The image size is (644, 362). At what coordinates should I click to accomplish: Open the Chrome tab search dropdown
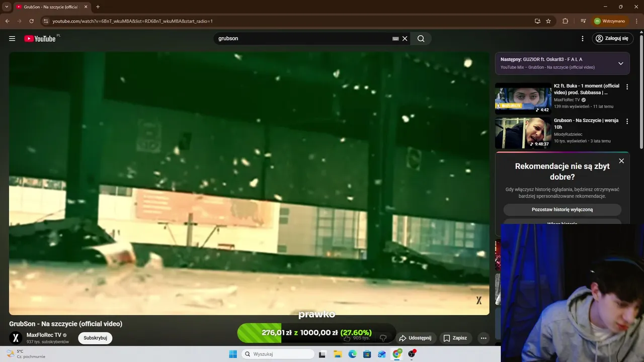click(7, 7)
